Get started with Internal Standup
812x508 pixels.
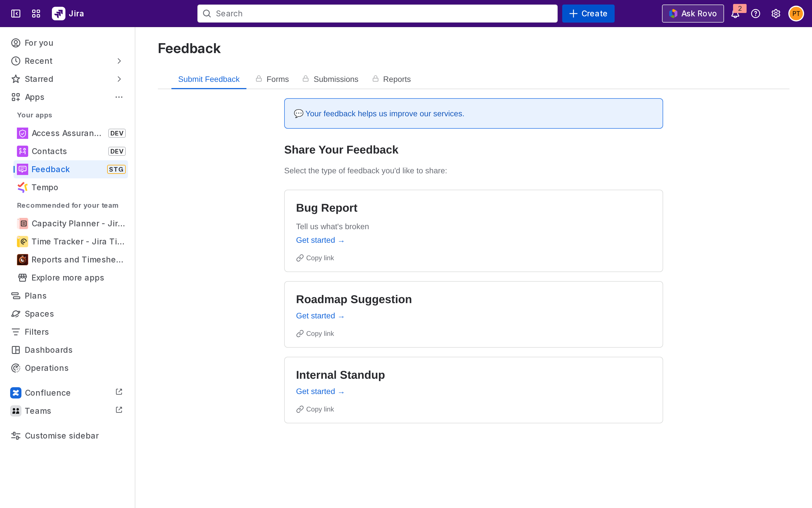click(320, 391)
